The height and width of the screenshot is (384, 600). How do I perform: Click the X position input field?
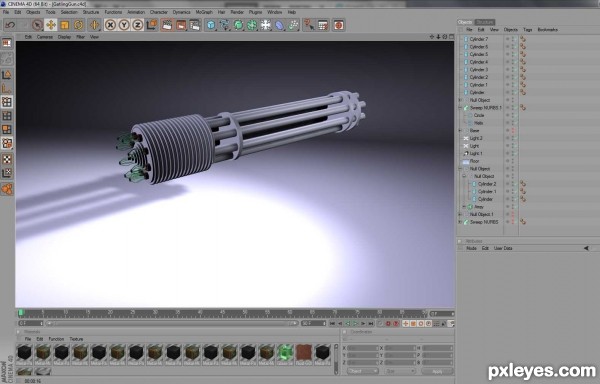click(362, 348)
